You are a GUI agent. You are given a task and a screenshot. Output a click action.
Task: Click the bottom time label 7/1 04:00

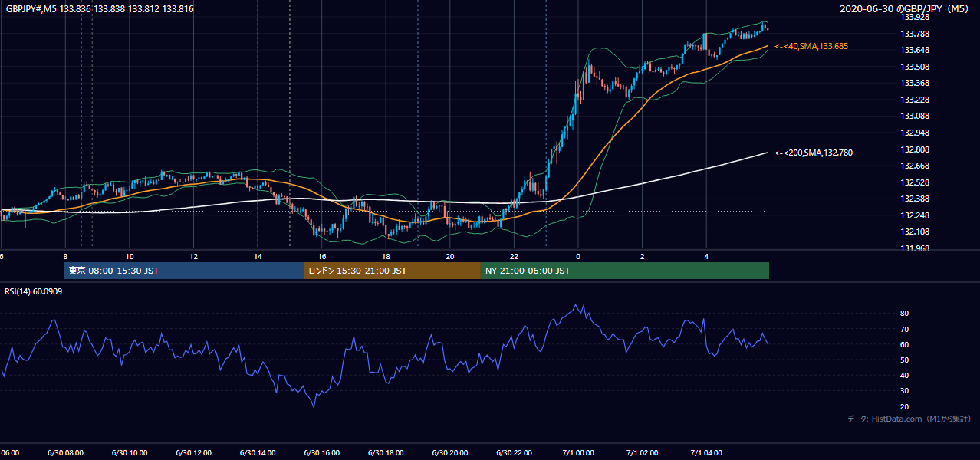[706, 453]
